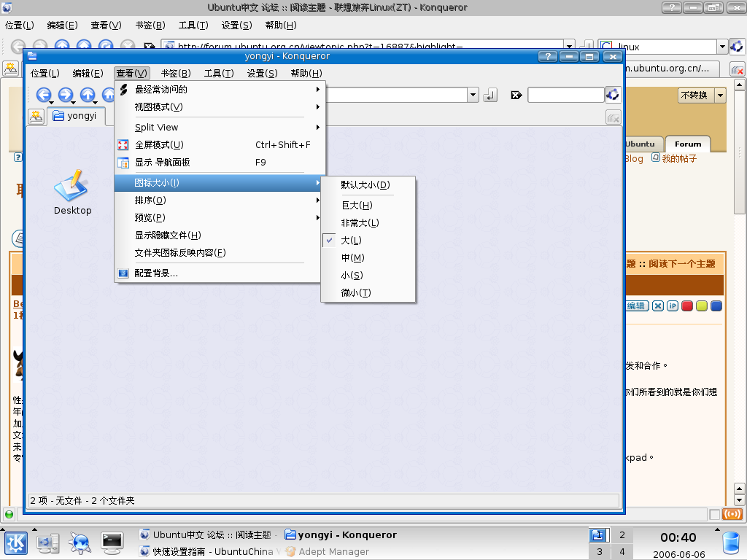Viewport: 747px width, 560px height.
Task: Open the trash icon in the panel
Action: coord(731,543)
